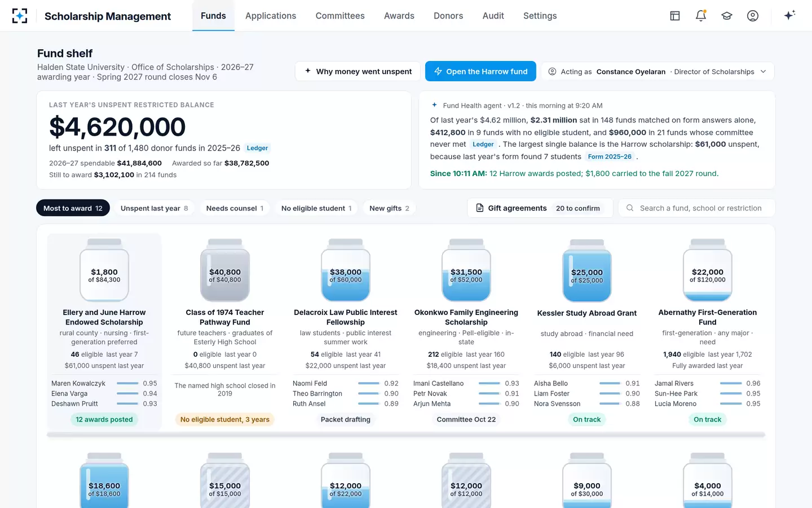The height and width of the screenshot is (508, 812).
Task: Switch to the Audit tab
Action: tap(493, 16)
